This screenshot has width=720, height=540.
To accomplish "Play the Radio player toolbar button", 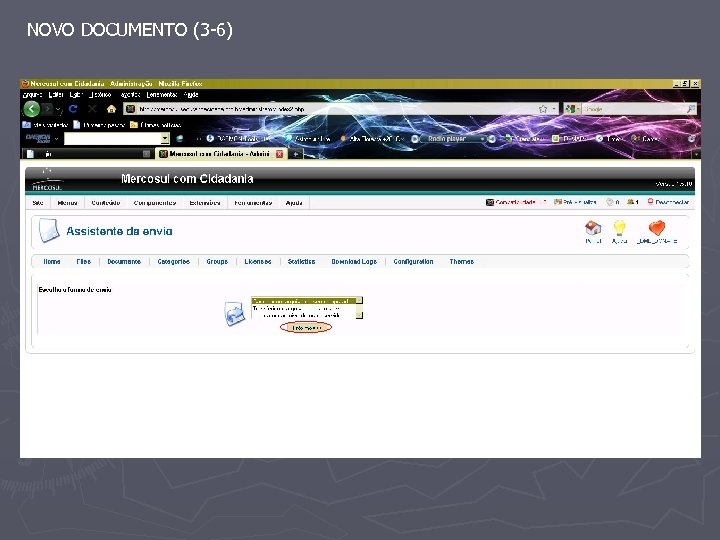I will [x=415, y=139].
